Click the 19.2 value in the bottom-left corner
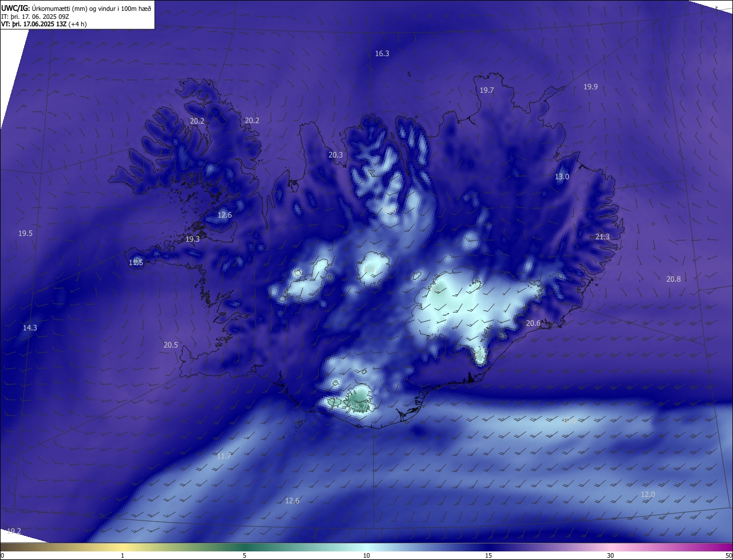The image size is (733, 560). click(x=14, y=531)
